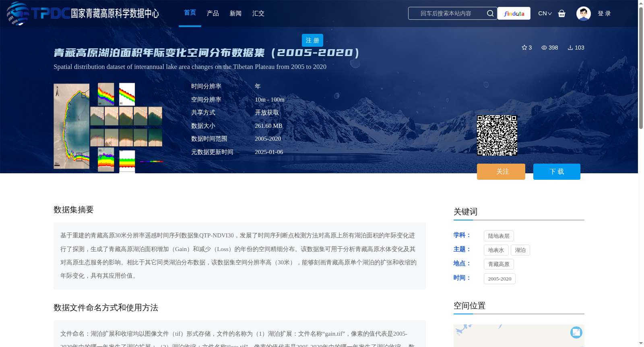Screen dimensions: 644x347
Task: Click the 湖泊 keyword tag
Action: coord(520,250)
